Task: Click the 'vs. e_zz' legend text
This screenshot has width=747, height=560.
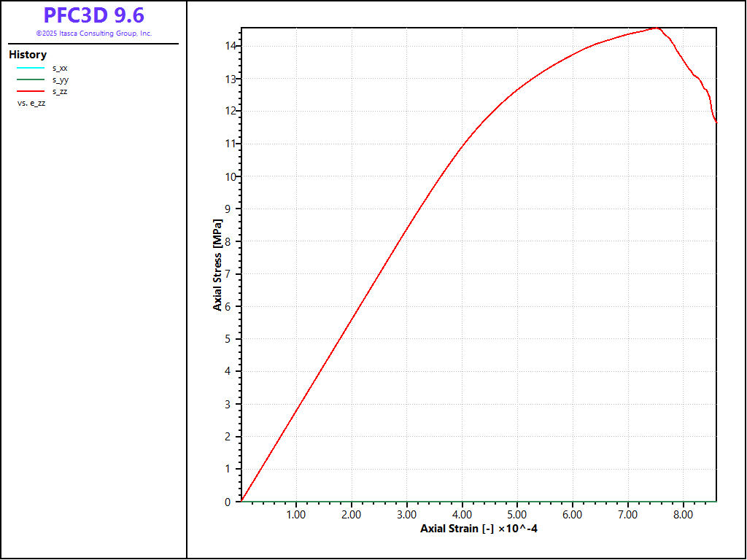Action: (31, 104)
